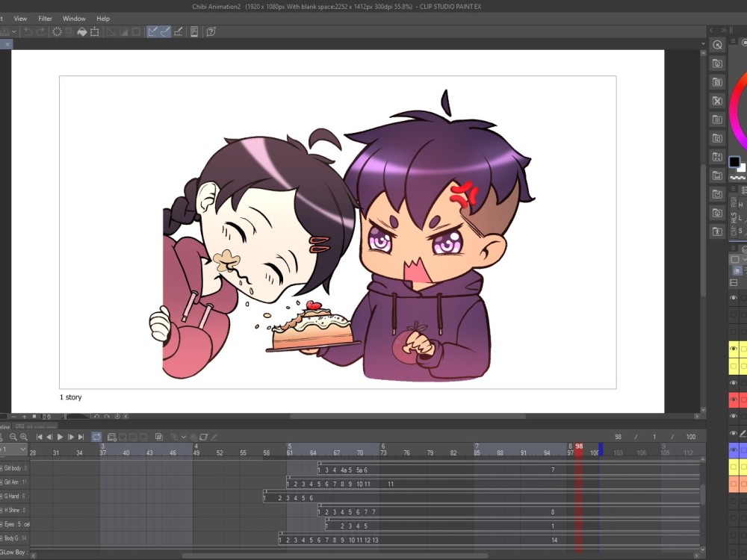The width and height of the screenshot is (747, 560).
Task: Click the Clear layer spinner icon
Action: (57, 32)
